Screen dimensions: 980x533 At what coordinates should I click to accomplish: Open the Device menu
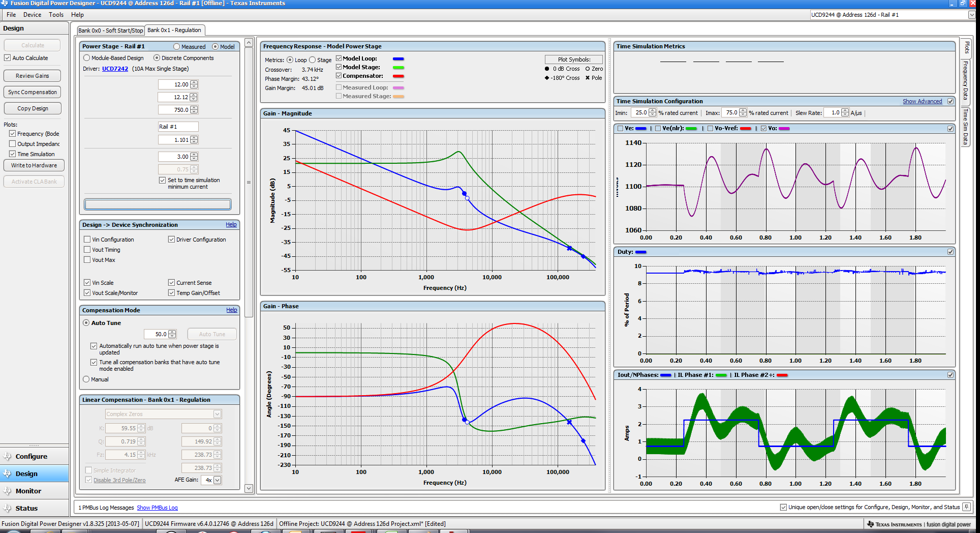pyautogui.click(x=32, y=15)
